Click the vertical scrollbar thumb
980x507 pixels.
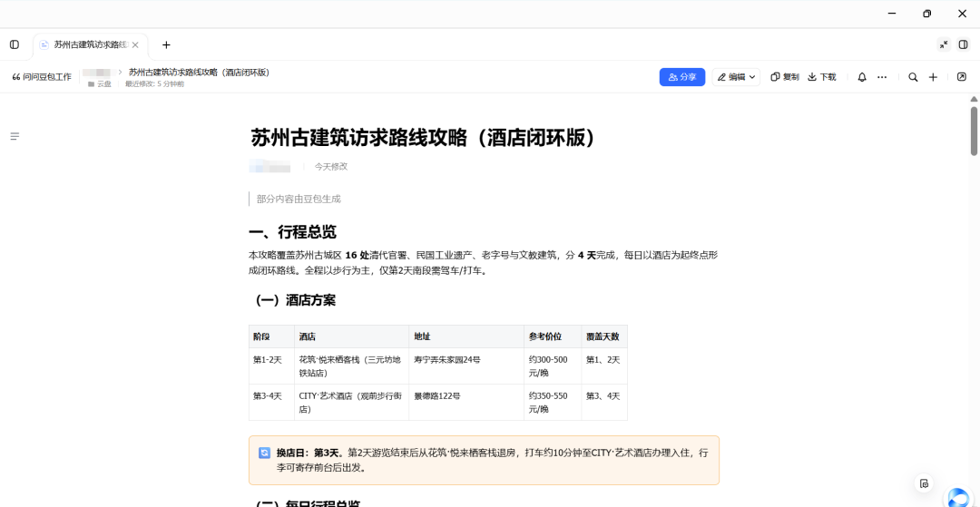tap(974, 132)
